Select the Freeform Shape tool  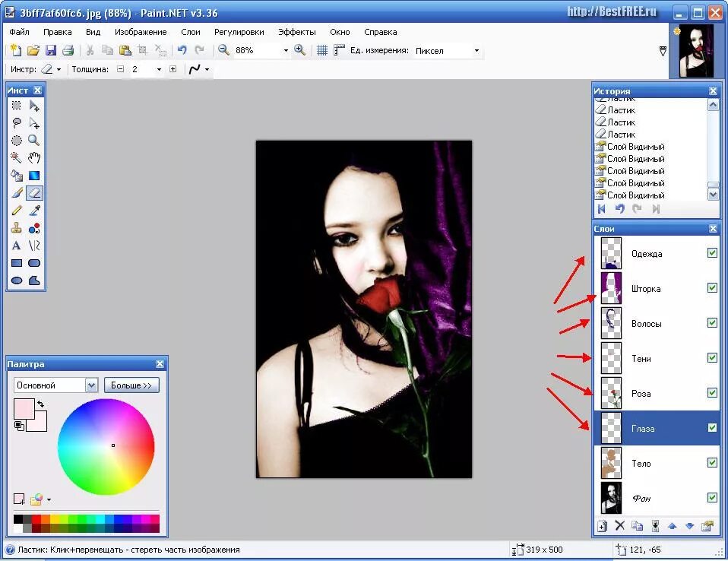[34, 280]
